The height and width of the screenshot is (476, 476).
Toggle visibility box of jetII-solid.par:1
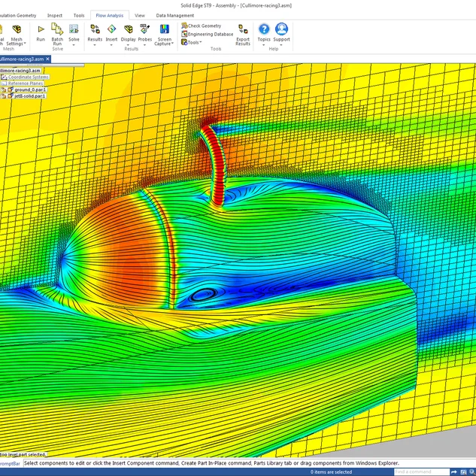[4, 96]
